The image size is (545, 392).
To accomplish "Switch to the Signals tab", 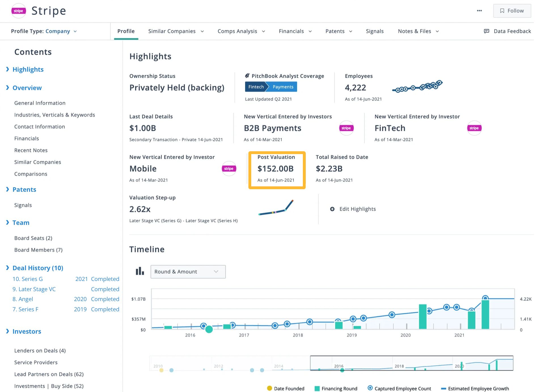I will [375, 31].
